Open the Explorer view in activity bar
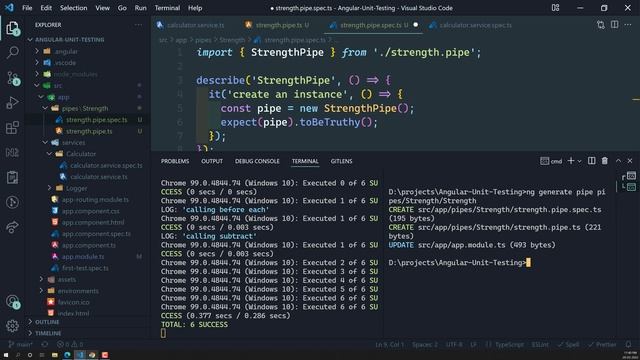Image resolution: width=640 pixels, height=360 pixels. pyautogui.click(x=12, y=28)
